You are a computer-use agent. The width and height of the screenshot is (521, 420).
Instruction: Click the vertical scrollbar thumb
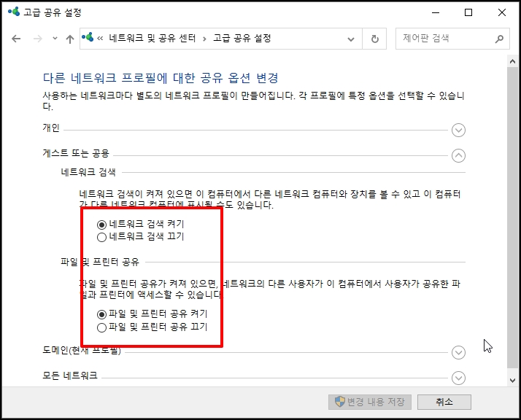[512, 217]
